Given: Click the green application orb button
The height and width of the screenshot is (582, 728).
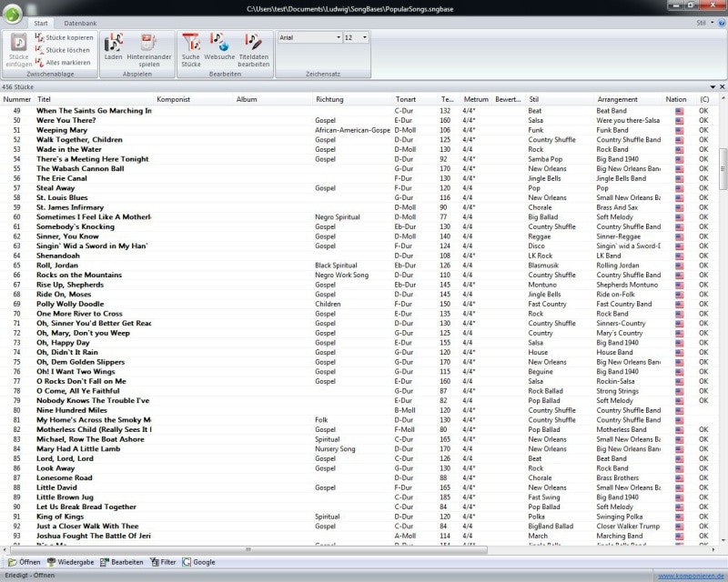Looking at the screenshot, I should click(x=13, y=14).
